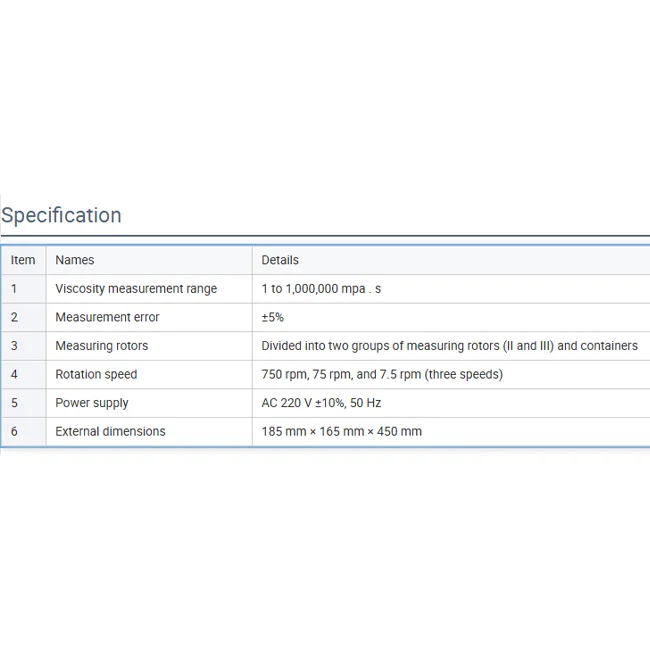This screenshot has height=650, width=650.
Task: Click item number 5 cell
Action: pos(14,403)
